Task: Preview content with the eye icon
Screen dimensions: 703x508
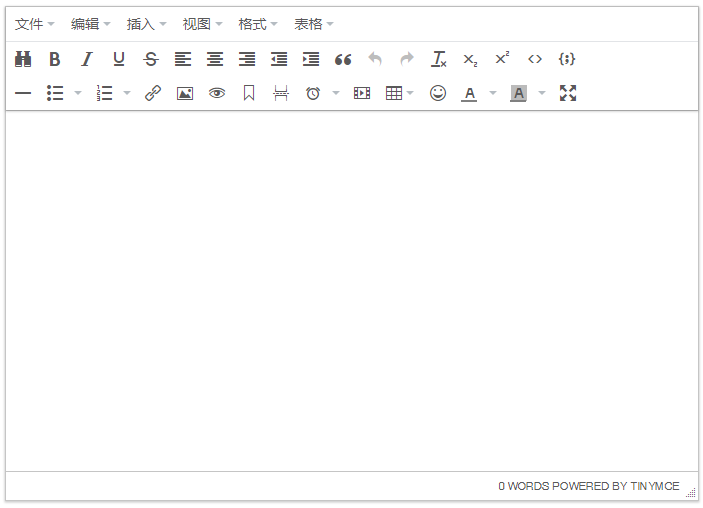Action: (217, 93)
